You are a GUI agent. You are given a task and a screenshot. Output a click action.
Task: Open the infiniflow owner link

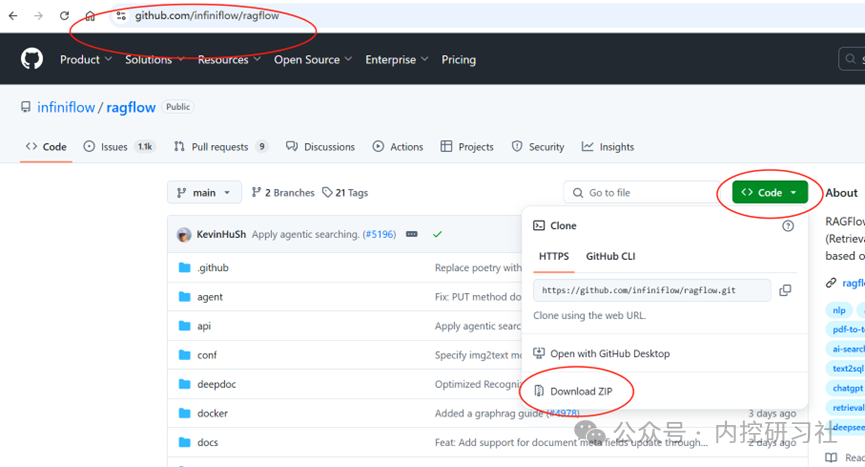[66, 108]
